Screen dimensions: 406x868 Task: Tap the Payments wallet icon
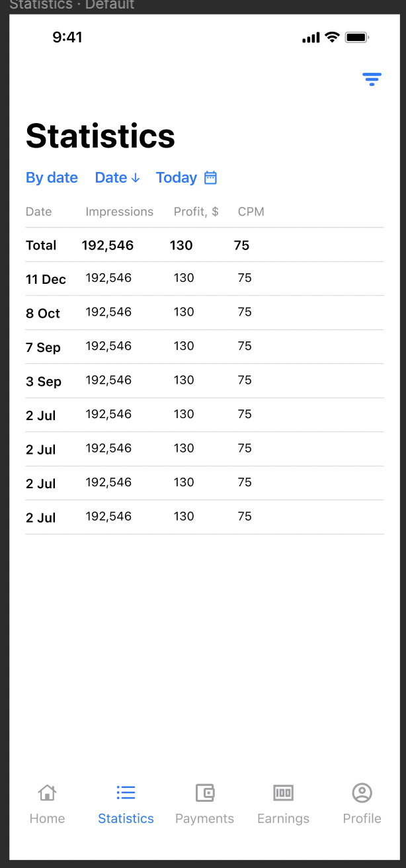point(204,793)
